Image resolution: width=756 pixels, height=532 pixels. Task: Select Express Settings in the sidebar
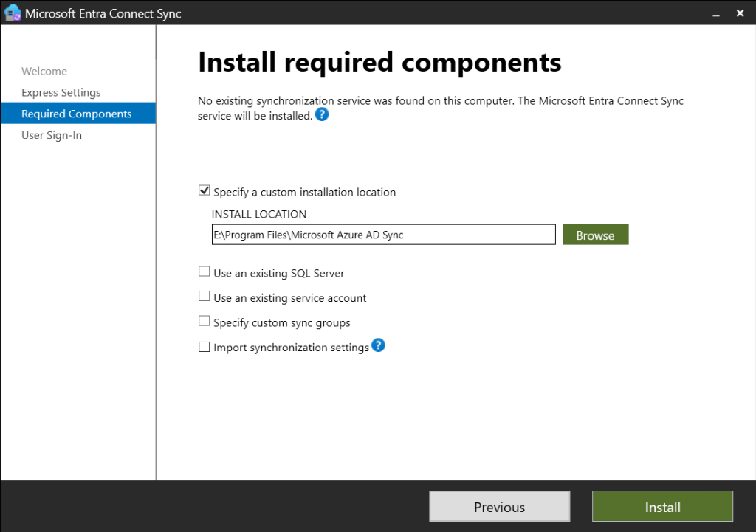pyautogui.click(x=61, y=93)
